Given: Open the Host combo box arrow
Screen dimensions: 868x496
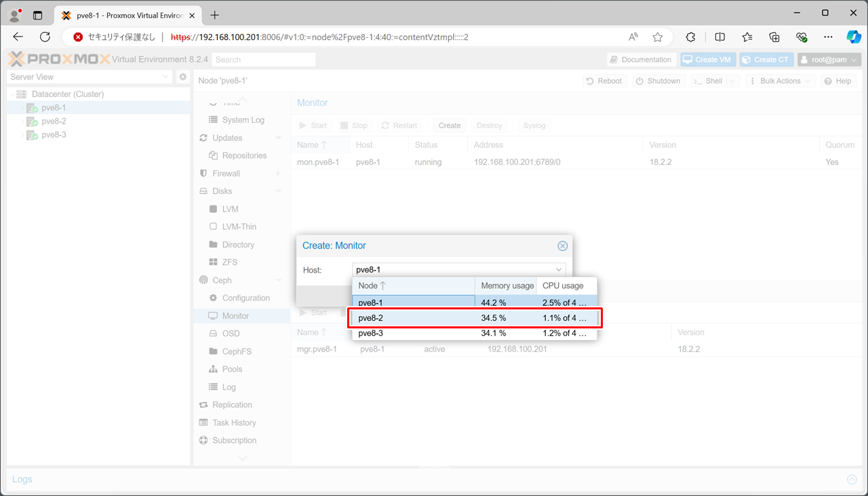Looking at the screenshot, I should [x=559, y=270].
